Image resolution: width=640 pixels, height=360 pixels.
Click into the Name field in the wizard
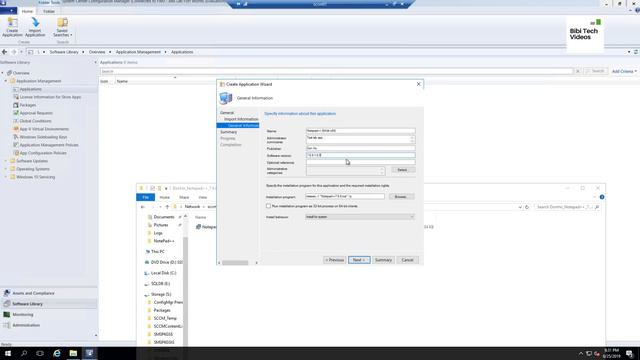click(360, 131)
